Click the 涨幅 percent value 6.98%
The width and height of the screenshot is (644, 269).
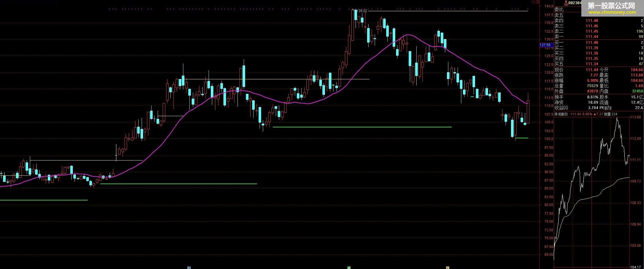tap(592, 80)
